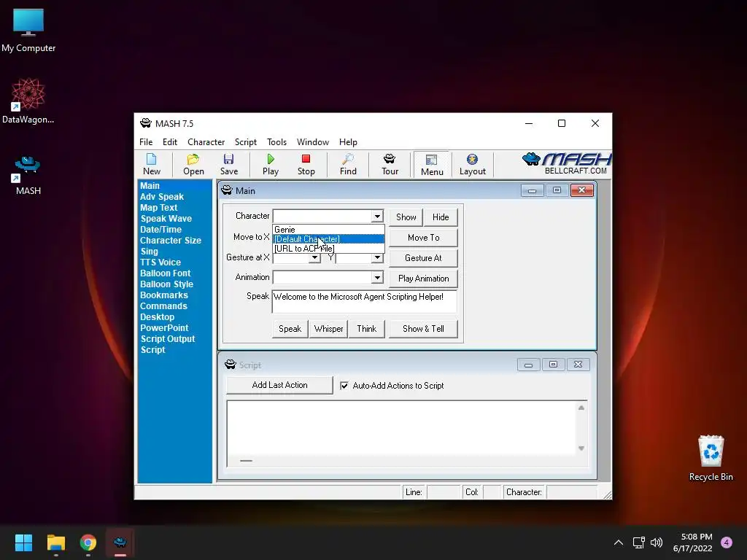
Task: Open the File menu
Action: 146,142
